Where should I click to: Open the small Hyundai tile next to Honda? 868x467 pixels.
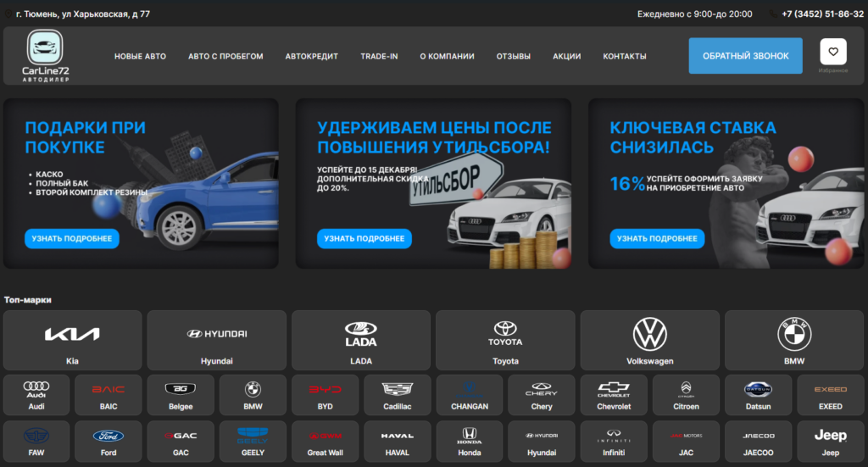542,442
